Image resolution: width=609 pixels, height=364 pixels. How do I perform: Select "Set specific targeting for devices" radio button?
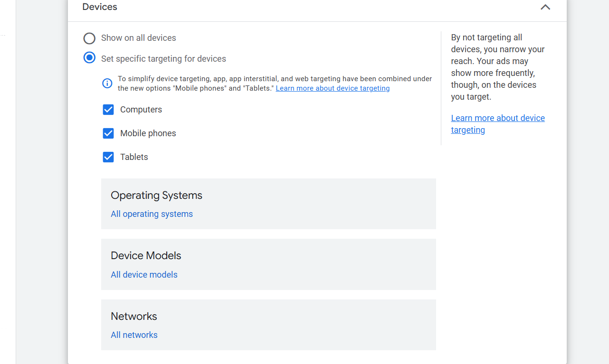pyautogui.click(x=89, y=58)
